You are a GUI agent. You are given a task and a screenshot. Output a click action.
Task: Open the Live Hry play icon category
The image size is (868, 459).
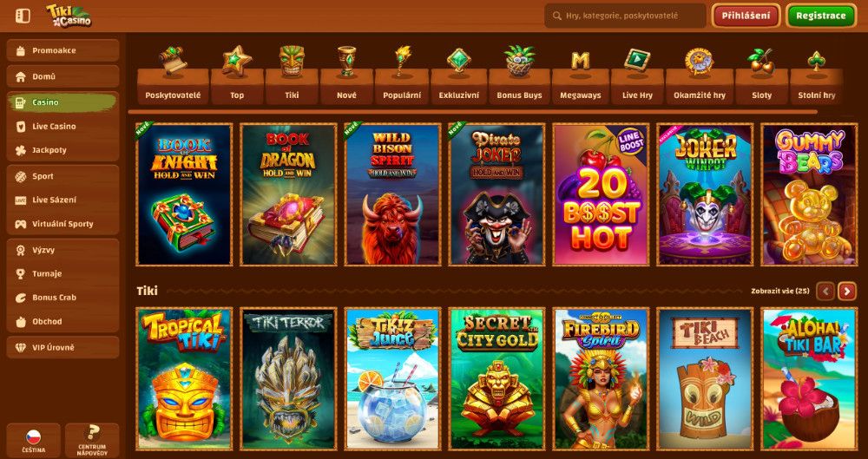tap(637, 75)
